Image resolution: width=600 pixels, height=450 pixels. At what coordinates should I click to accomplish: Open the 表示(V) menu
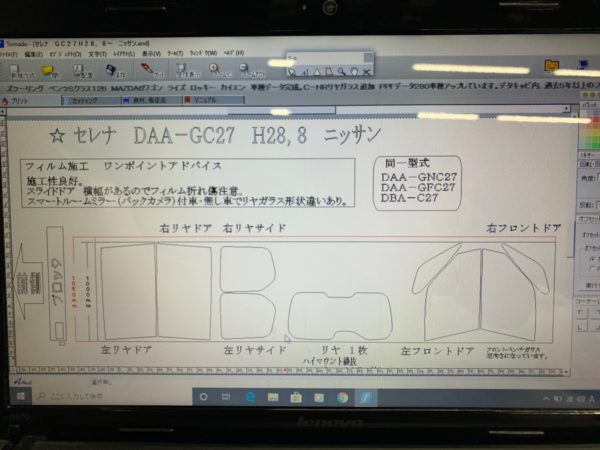(151, 54)
